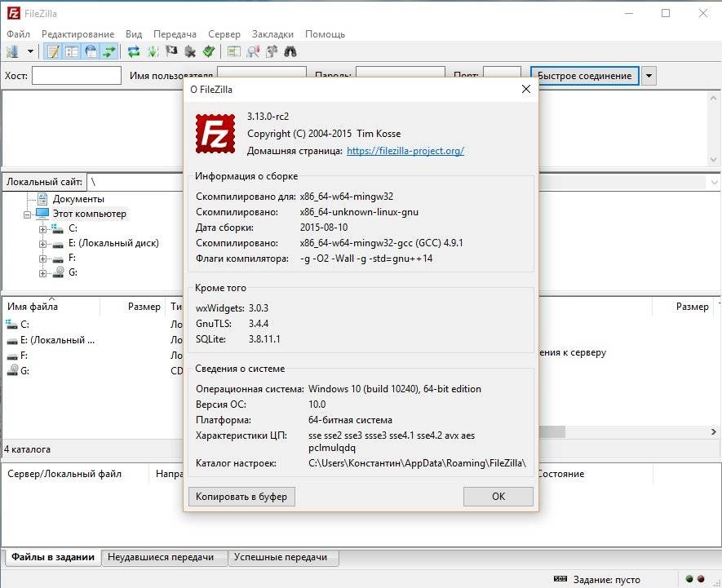722x588 pixels.
Task: Click the binoculars file search icon
Action: coord(290,51)
